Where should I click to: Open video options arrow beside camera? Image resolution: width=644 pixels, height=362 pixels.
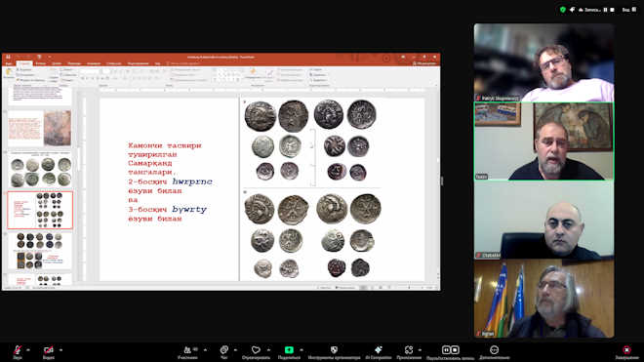(x=60, y=350)
